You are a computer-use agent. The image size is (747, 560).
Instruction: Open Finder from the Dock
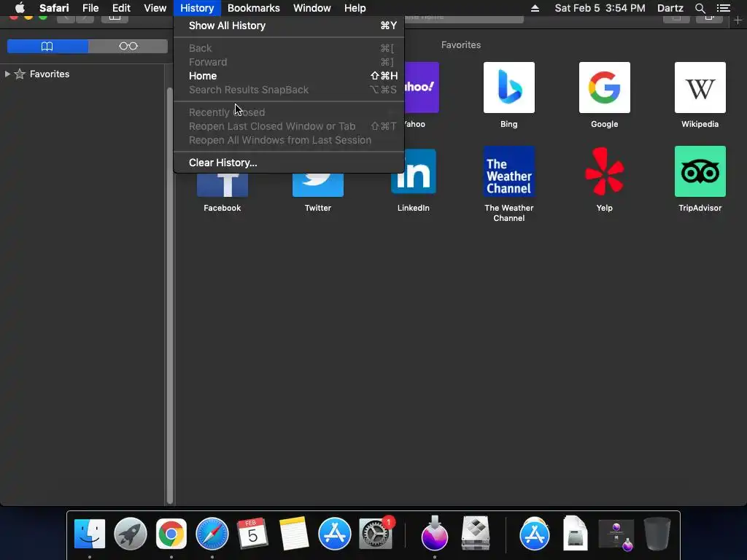coord(90,533)
